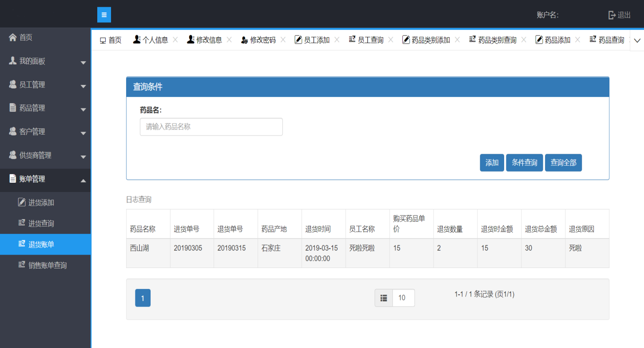Screen dimensions: 644x348
Task: Click the 添加 button
Action: pyautogui.click(x=492, y=163)
